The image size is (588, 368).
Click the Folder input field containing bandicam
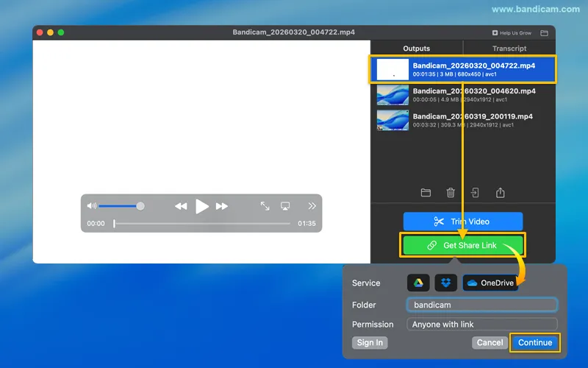[x=482, y=305]
